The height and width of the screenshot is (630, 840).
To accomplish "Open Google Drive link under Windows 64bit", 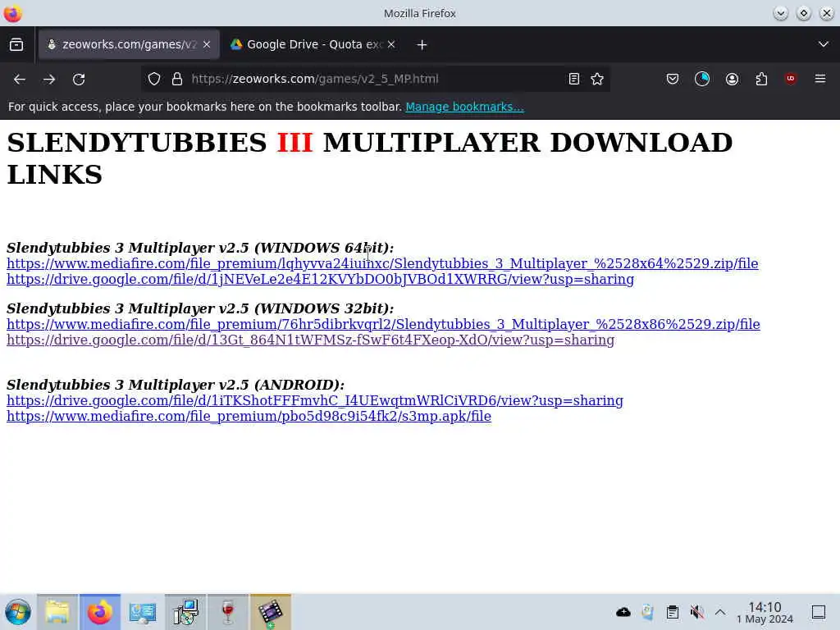I will [x=321, y=279].
